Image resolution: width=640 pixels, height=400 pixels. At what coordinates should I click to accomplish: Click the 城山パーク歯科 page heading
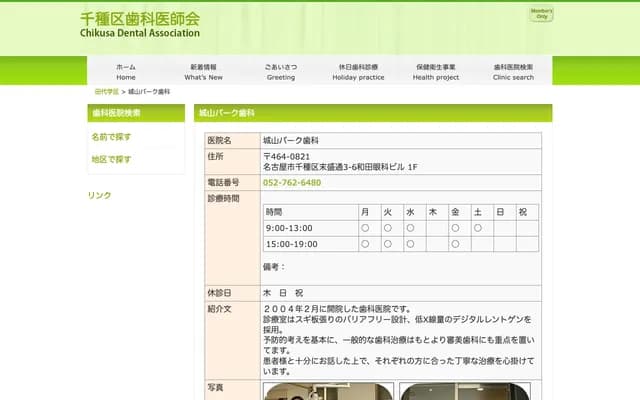[x=373, y=113]
